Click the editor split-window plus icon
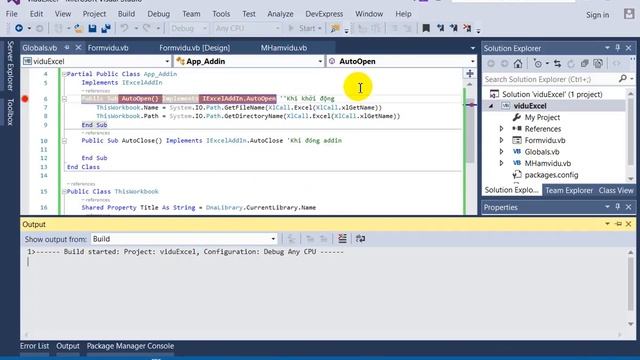 [470, 73]
